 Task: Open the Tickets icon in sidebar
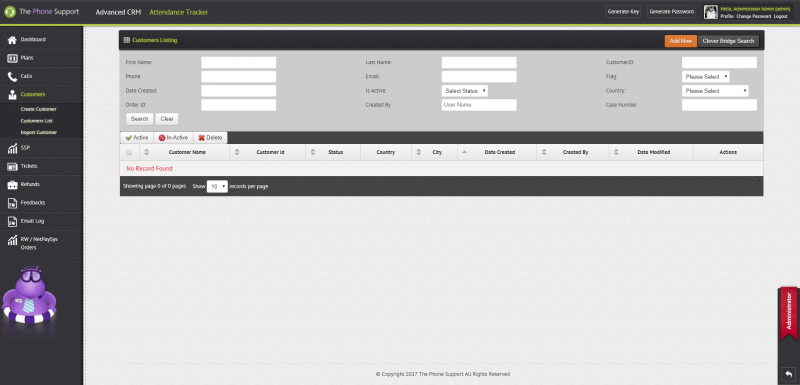(x=12, y=166)
